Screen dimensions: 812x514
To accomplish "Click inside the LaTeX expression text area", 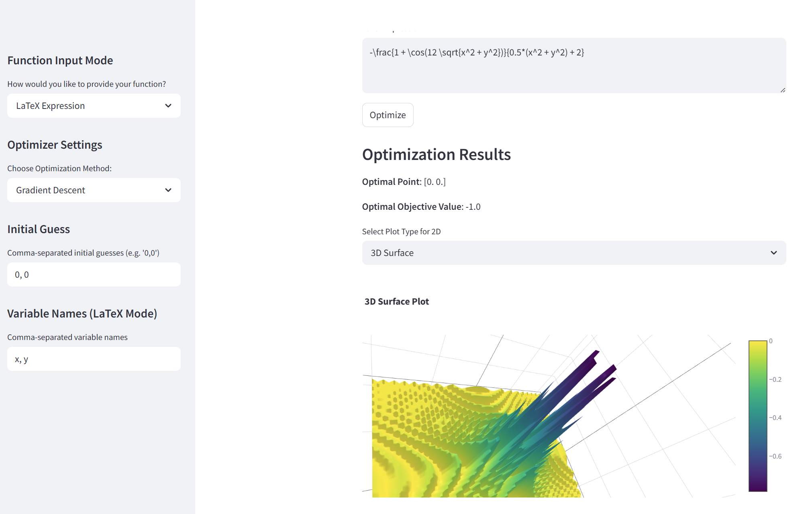I will coord(574,66).
